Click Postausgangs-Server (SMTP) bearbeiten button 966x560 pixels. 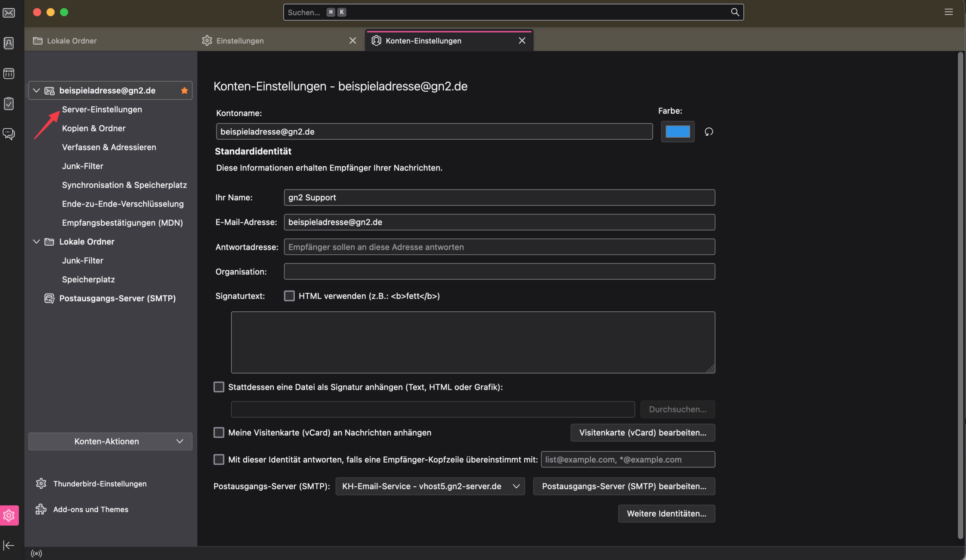coord(624,486)
